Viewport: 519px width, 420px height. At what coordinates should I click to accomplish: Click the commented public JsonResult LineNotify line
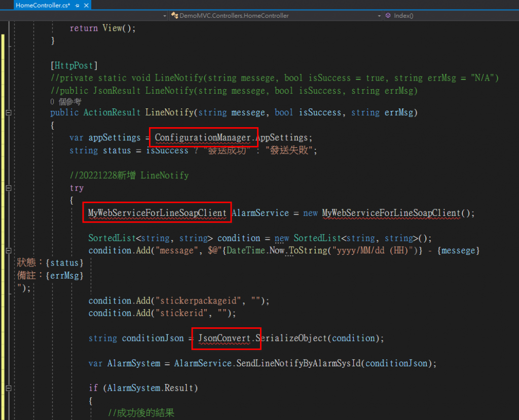point(234,91)
